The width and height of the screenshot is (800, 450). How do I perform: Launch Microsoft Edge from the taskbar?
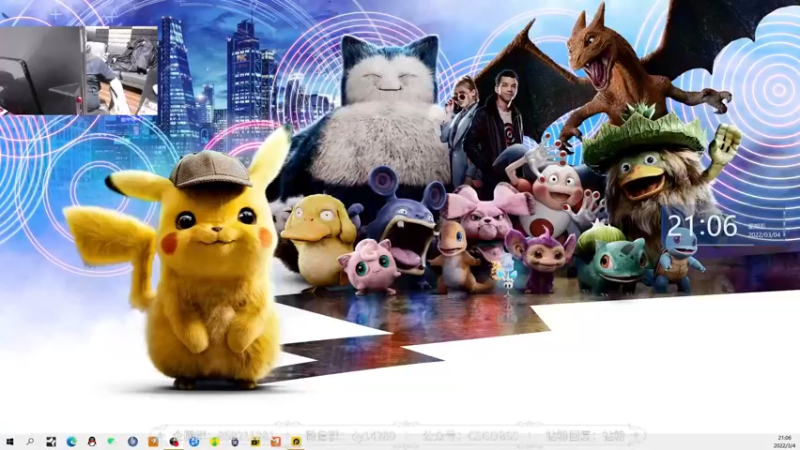[x=71, y=441]
